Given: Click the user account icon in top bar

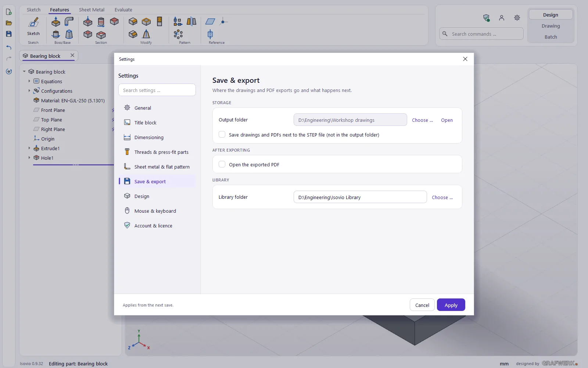Looking at the screenshot, I should [502, 18].
